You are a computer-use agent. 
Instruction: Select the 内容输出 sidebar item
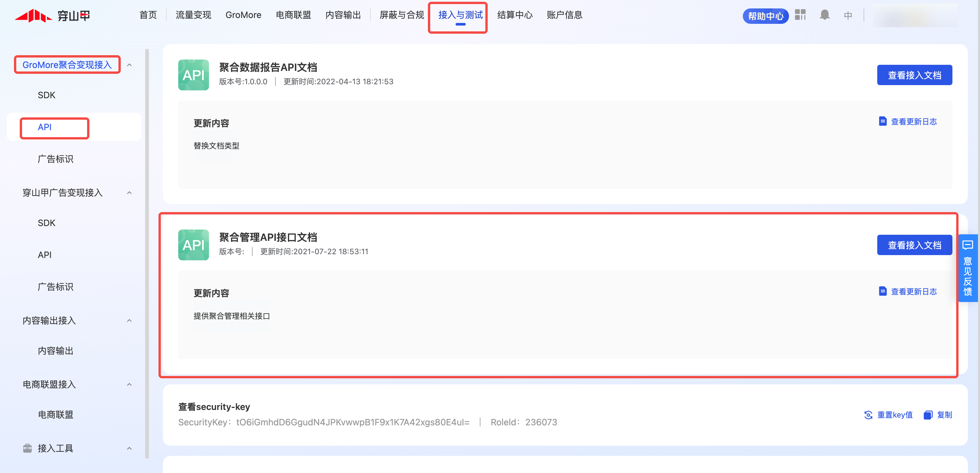pyautogui.click(x=55, y=351)
